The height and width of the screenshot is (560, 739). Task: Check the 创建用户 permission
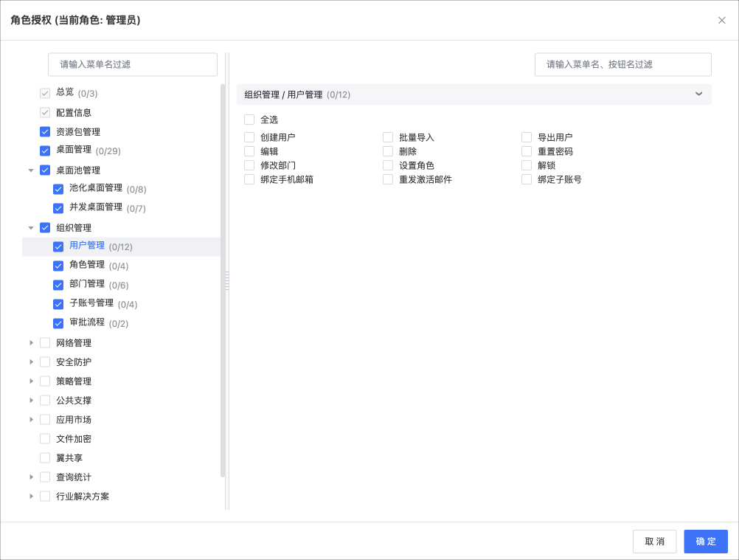click(x=249, y=136)
